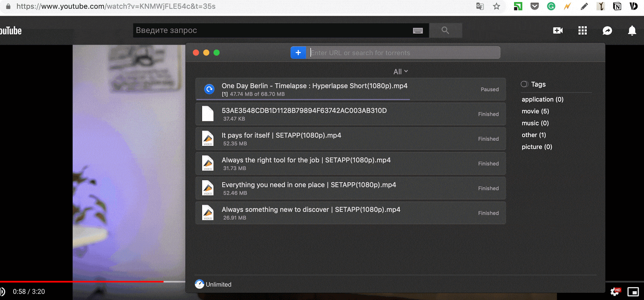Click the video icon of Always something new
The width and height of the screenshot is (644, 300).
click(x=208, y=213)
